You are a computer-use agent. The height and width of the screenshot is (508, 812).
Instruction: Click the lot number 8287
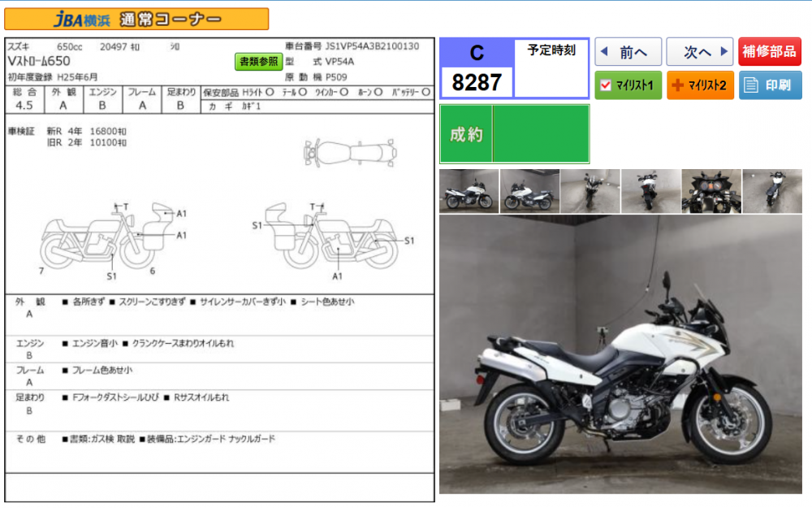point(477,82)
